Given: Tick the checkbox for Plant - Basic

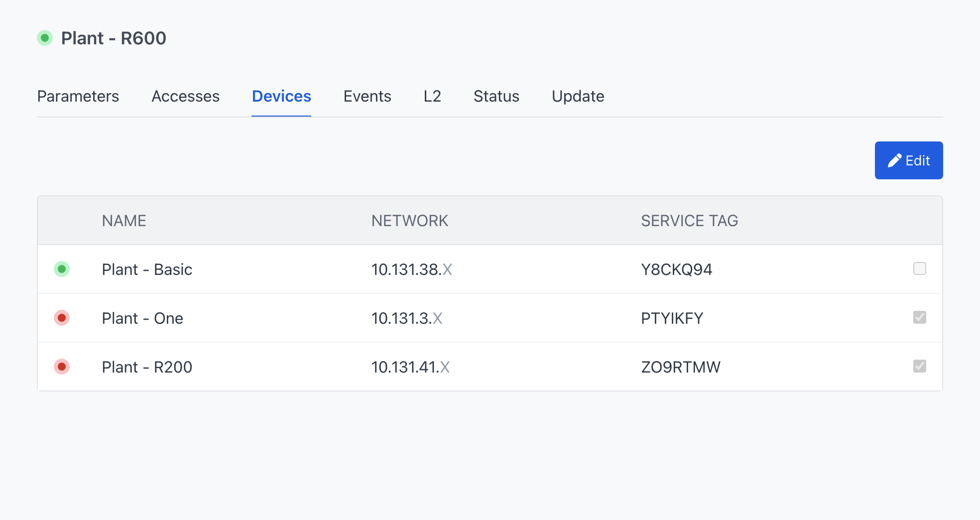Looking at the screenshot, I should click(919, 269).
